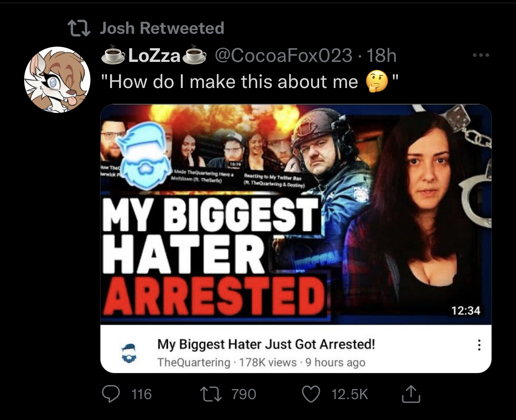This screenshot has width=516, height=420.
Task: Click the retweet icon beside Josh Retweeted
Action: (x=78, y=28)
